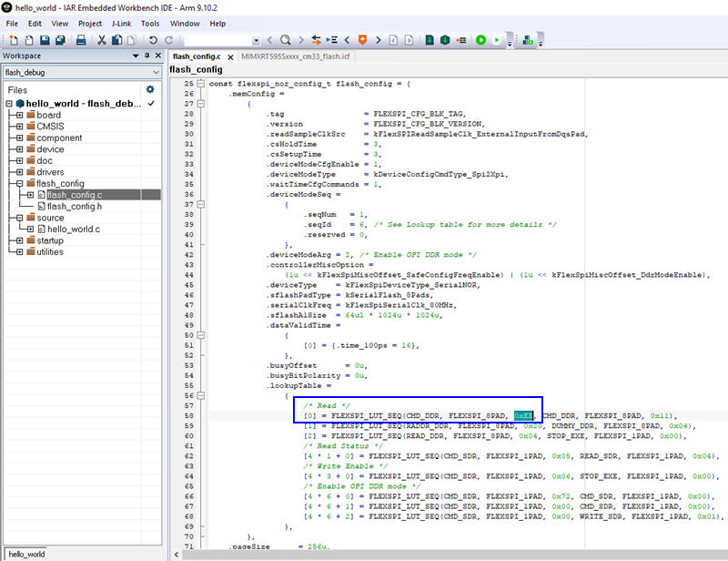Click the Save All toolbar icon

click(60, 40)
